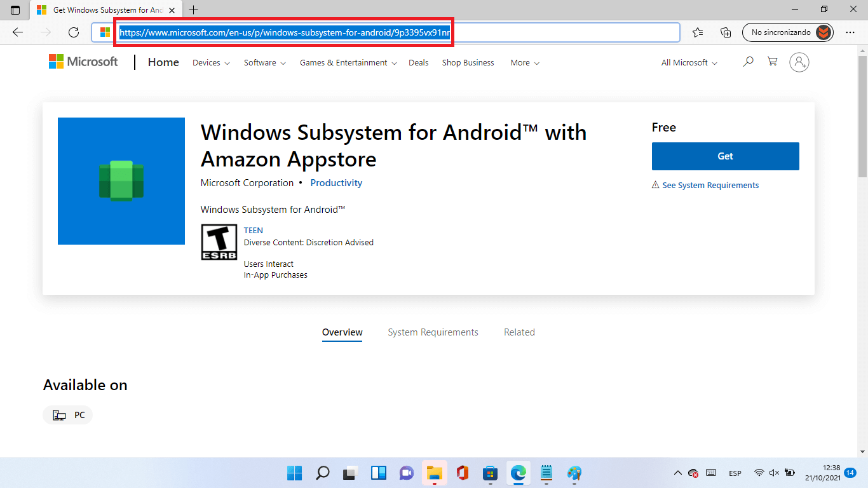The width and height of the screenshot is (868, 488).
Task: Open the Windows Start menu
Action: tap(294, 473)
